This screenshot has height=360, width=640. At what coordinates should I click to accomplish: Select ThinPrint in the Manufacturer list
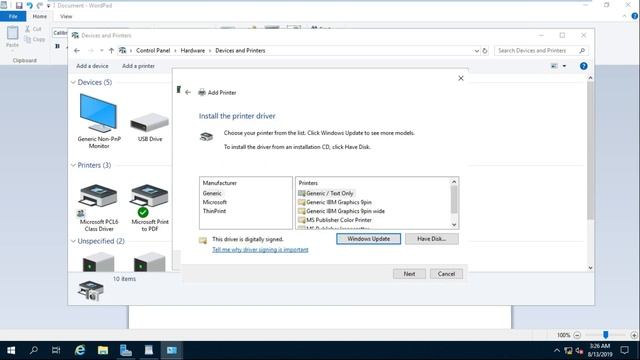click(214, 211)
